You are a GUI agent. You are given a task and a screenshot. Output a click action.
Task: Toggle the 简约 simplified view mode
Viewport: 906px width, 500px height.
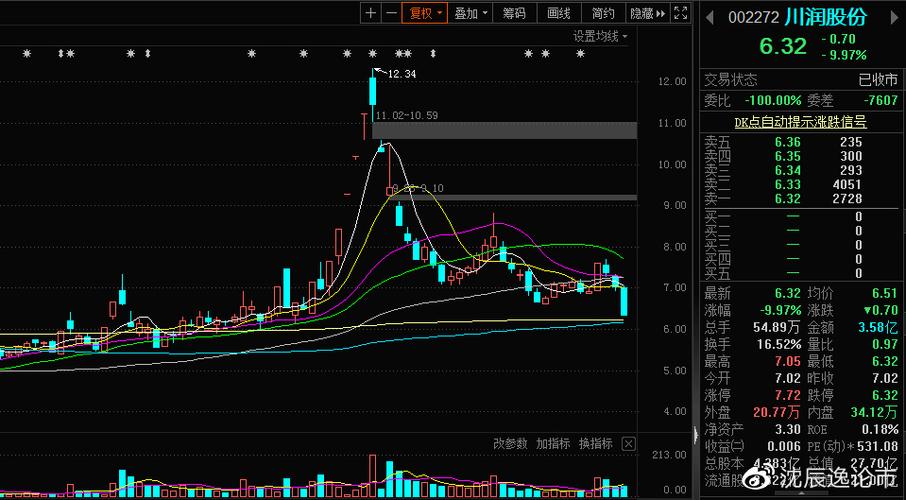pyautogui.click(x=603, y=13)
